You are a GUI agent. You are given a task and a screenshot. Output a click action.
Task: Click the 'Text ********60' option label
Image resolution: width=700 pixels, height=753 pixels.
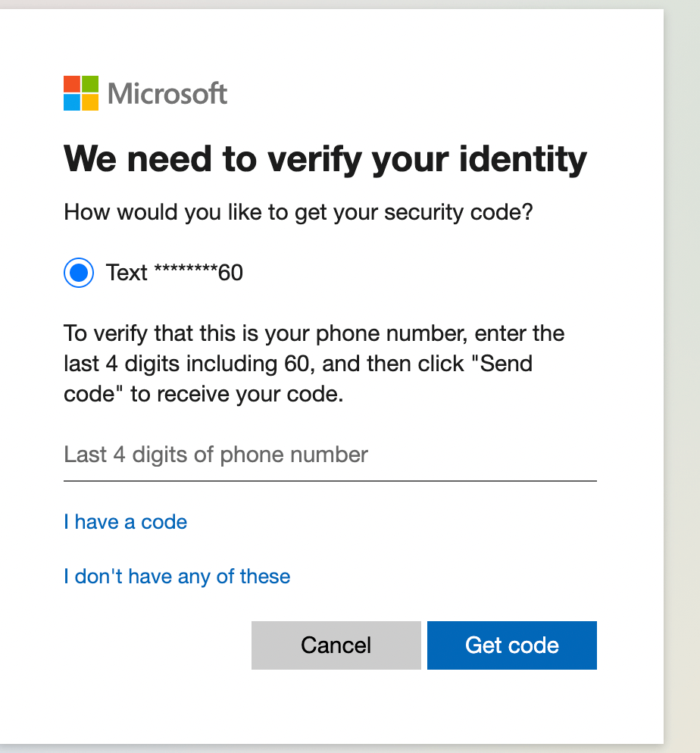pos(174,273)
